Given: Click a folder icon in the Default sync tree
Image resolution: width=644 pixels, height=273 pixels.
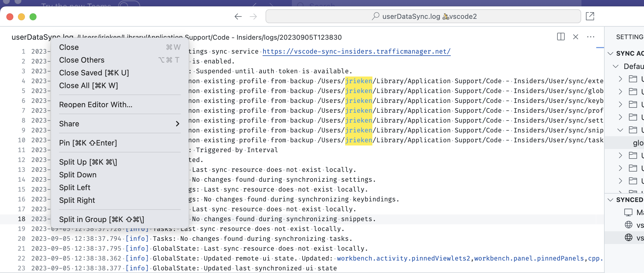Looking at the screenshot, I should click(x=633, y=79).
